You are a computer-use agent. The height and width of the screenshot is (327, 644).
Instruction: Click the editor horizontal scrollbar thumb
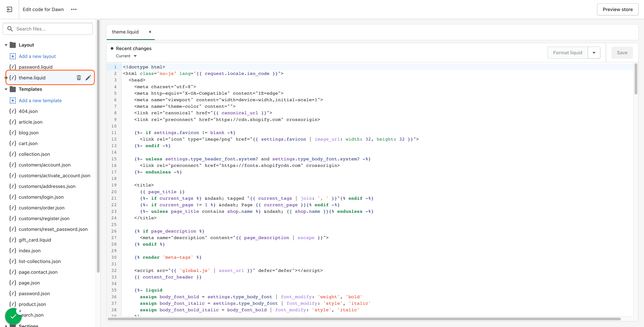click(364, 319)
